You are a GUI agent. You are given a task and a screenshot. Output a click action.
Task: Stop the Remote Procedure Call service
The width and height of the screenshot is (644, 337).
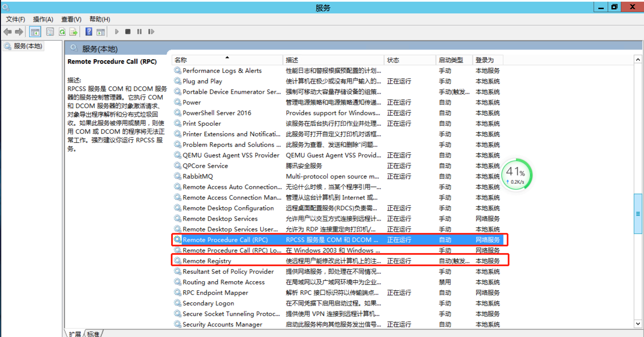point(128,32)
